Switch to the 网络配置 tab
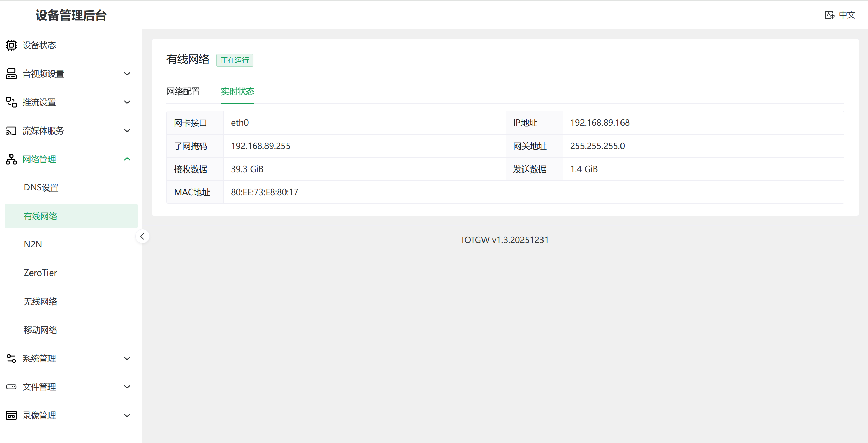Screen dimensions: 868x443 pyautogui.click(x=183, y=92)
